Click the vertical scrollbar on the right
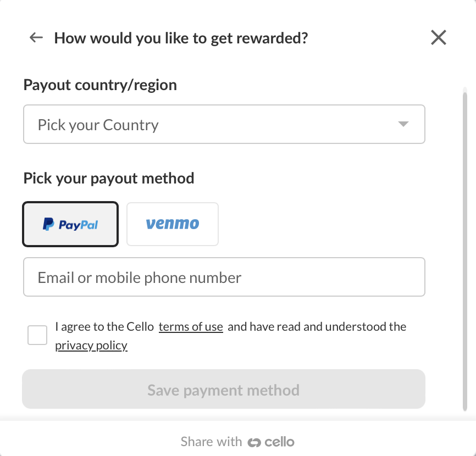Viewport: 476px width, 456px height. click(465, 252)
